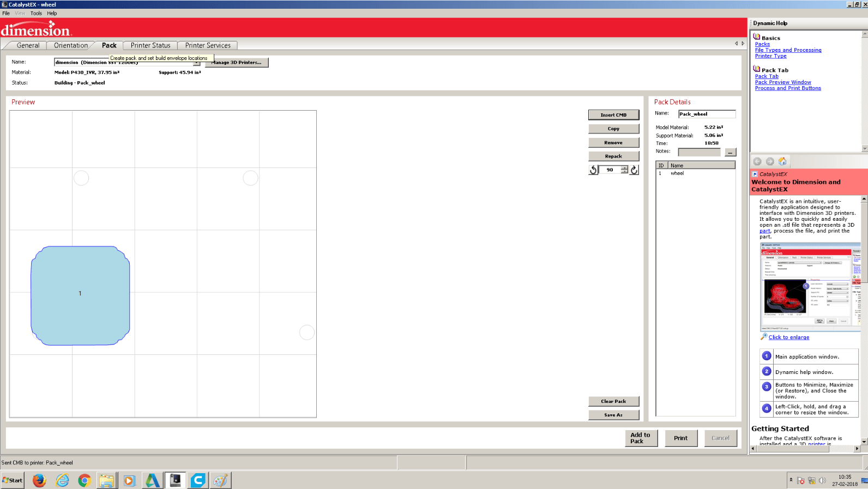This screenshot has width=868, height=489.
Task: Open the blue C application in taskbar
Action: 198,480
